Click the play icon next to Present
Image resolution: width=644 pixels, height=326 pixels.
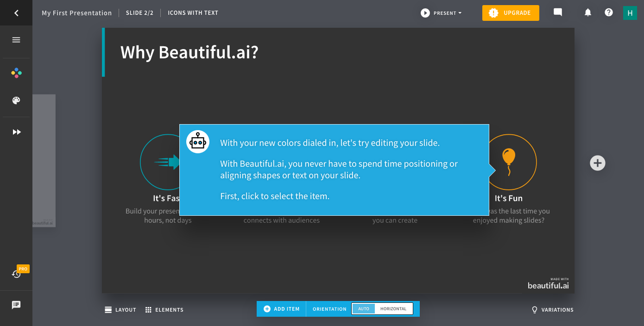[x=425, y=13]
